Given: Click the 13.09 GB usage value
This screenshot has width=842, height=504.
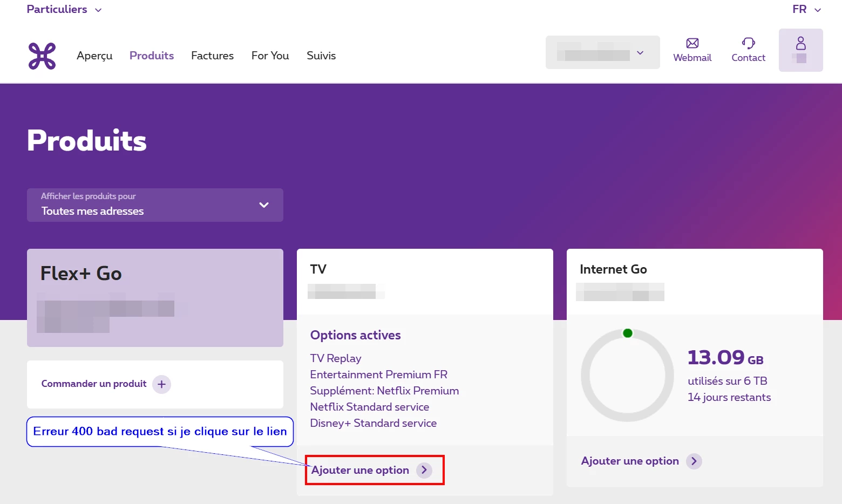Looking at the screenshot, I should coord(725,358).
